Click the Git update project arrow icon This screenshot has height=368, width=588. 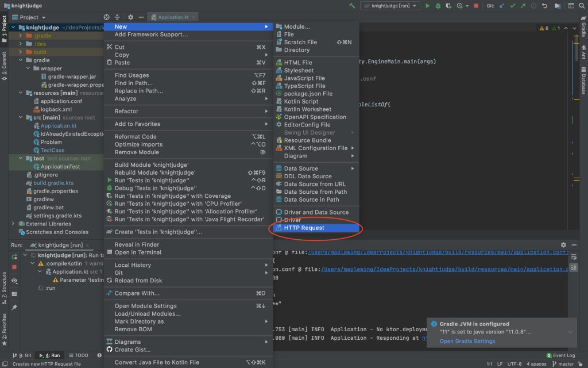(x=502, y=6)
